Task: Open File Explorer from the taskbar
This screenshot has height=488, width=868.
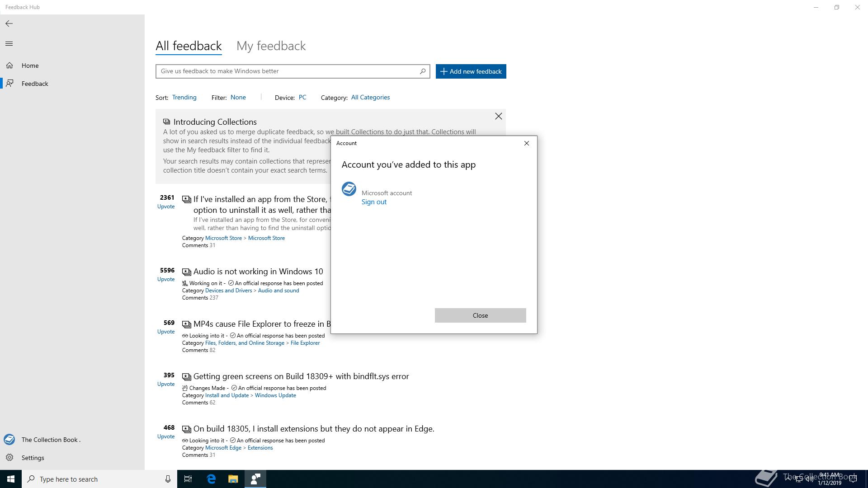Action: [233, 479]
